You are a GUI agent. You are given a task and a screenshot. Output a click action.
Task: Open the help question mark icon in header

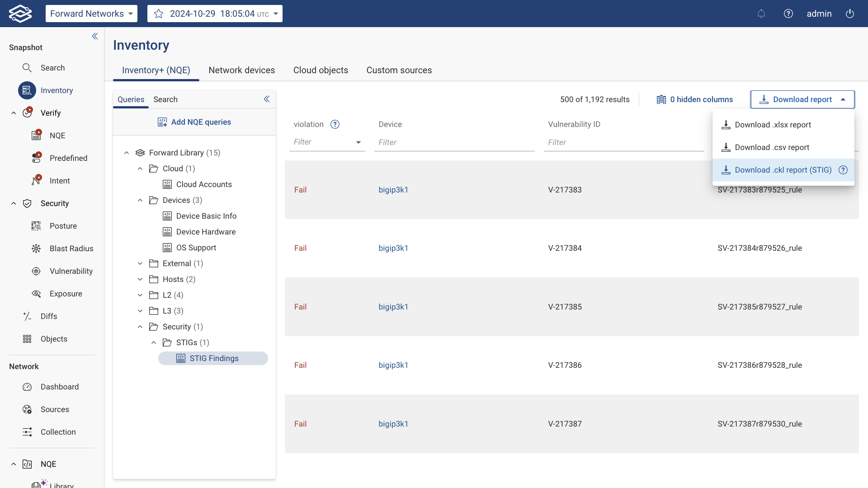pyautogui.click(x=788, y=14)
